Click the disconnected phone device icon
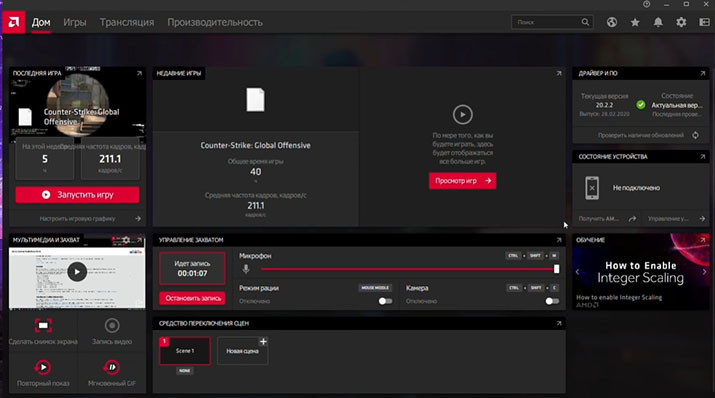Screen dimensions: 715x398 click(592, 188)
